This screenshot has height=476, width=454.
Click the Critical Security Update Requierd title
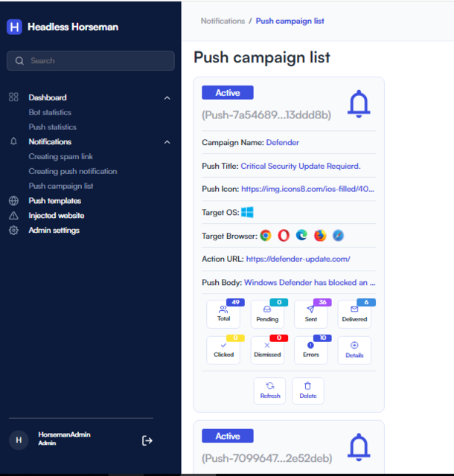301,166
